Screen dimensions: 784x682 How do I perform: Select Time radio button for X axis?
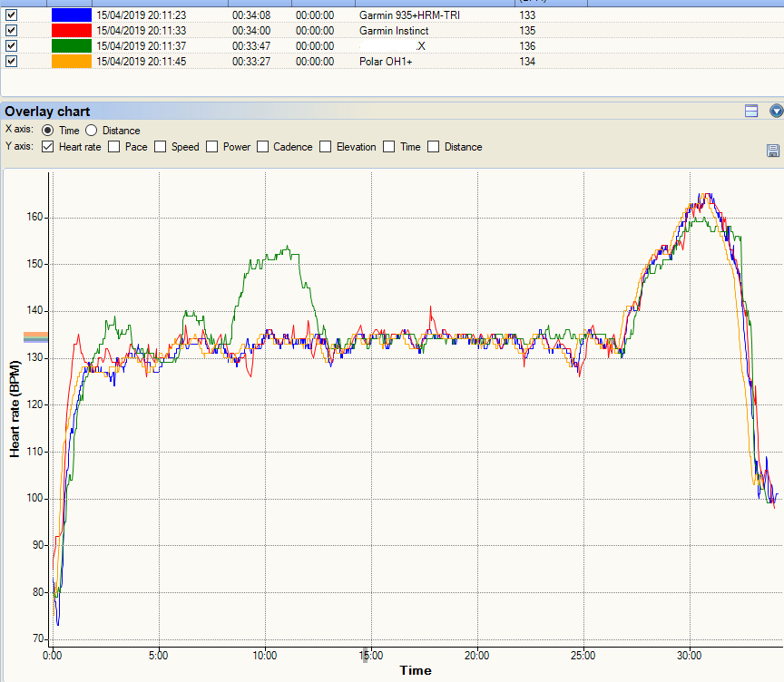(x=47, y=131)
